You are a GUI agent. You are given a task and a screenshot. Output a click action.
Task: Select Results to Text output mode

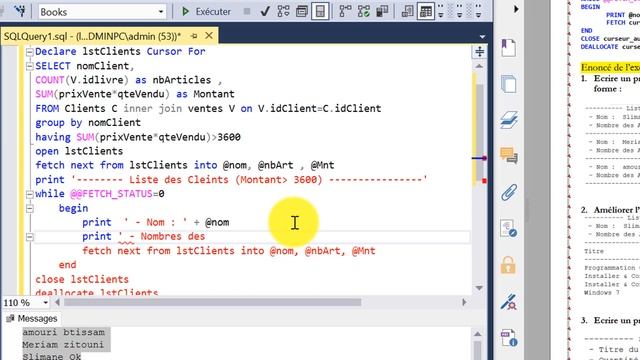(x=407, y=11)
